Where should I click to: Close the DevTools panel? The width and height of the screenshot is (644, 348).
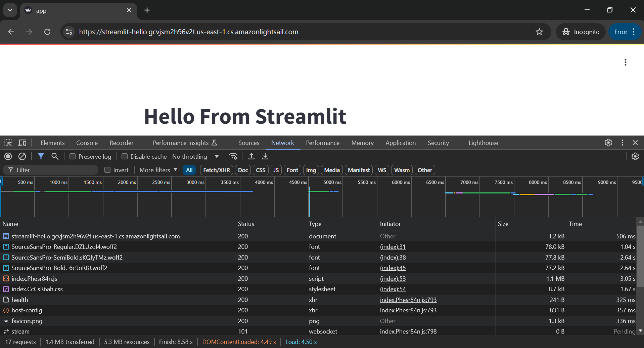(635, 143)
